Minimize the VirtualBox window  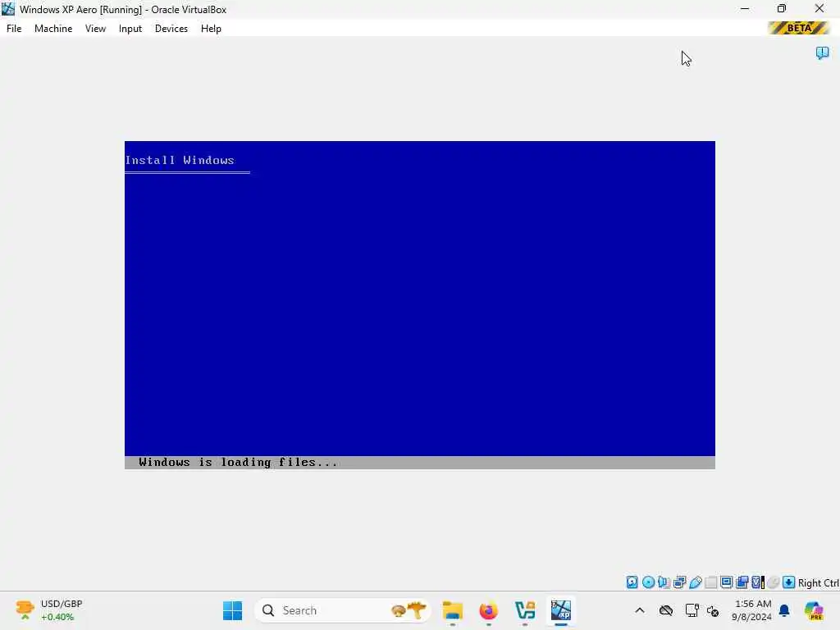coord(745,8)
